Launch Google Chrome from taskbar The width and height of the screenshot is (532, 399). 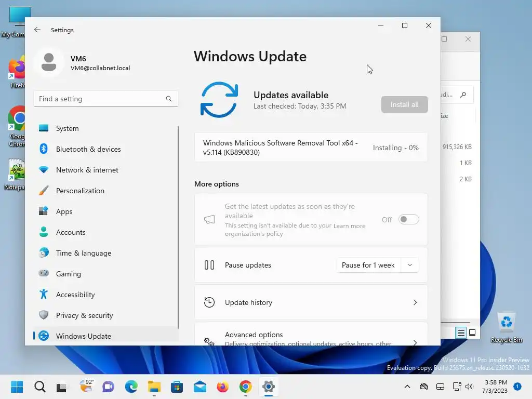pyautogui.click(x=246, y=387)
